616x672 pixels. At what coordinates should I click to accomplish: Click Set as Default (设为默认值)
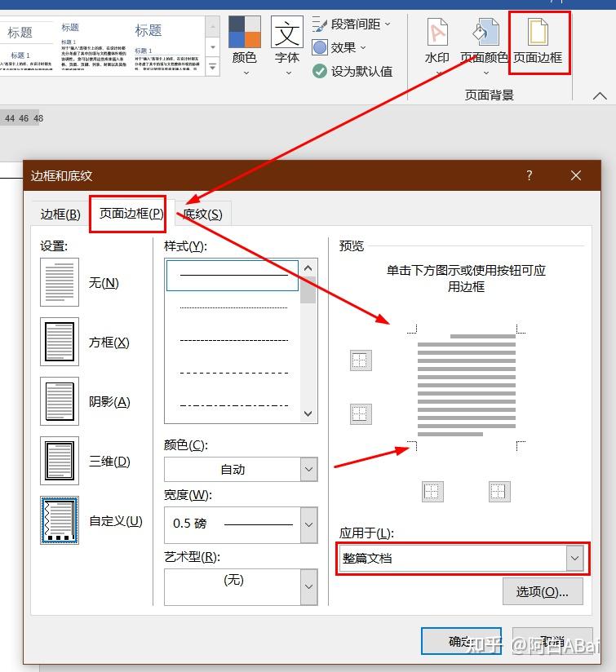pos(352,71)
